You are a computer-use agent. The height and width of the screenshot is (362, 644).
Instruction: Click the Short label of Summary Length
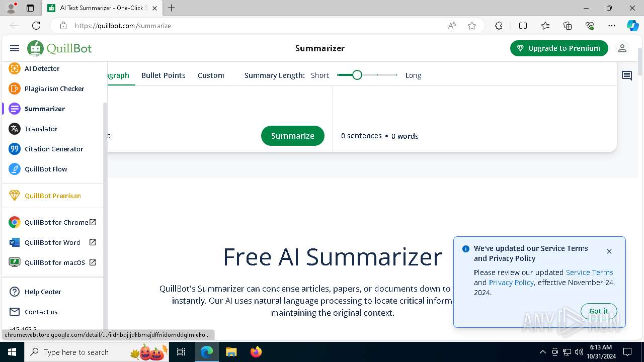click(x=320, y=75)
